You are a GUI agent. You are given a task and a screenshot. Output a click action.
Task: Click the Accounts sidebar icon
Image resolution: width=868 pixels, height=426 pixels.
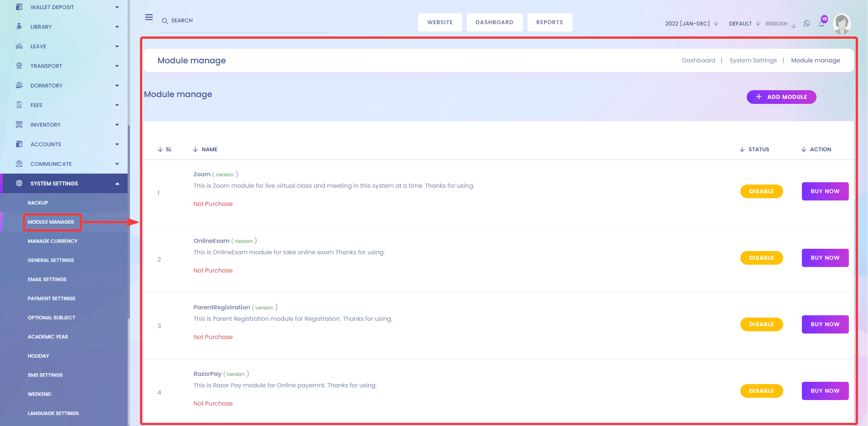(19, 144)
